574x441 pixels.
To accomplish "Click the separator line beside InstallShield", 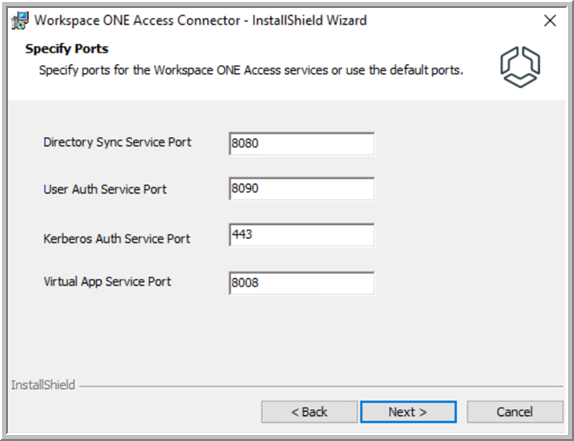I will tap(321, 386).
